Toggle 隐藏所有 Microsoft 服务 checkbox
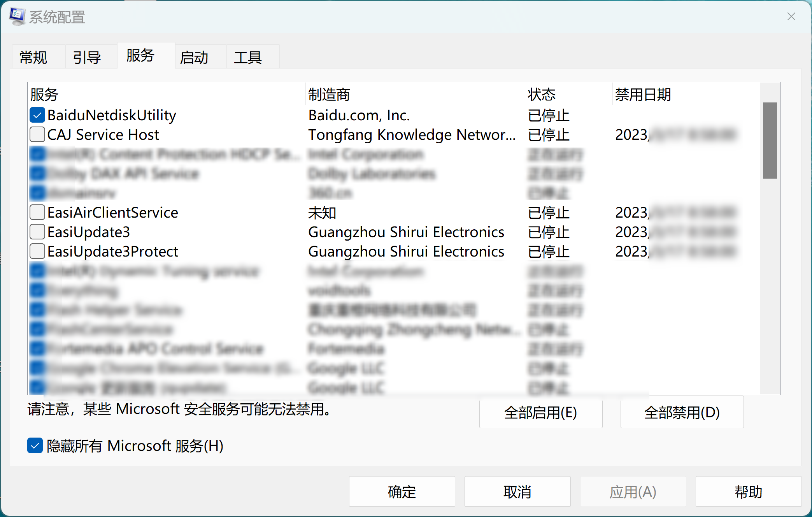The image size is (812, 517). click(x=35, y=446)
